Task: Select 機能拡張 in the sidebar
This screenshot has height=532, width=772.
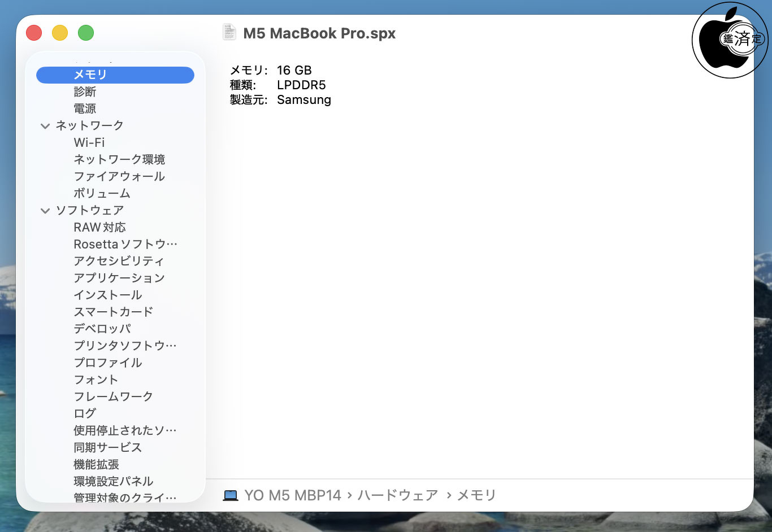Action: (96, 464)
